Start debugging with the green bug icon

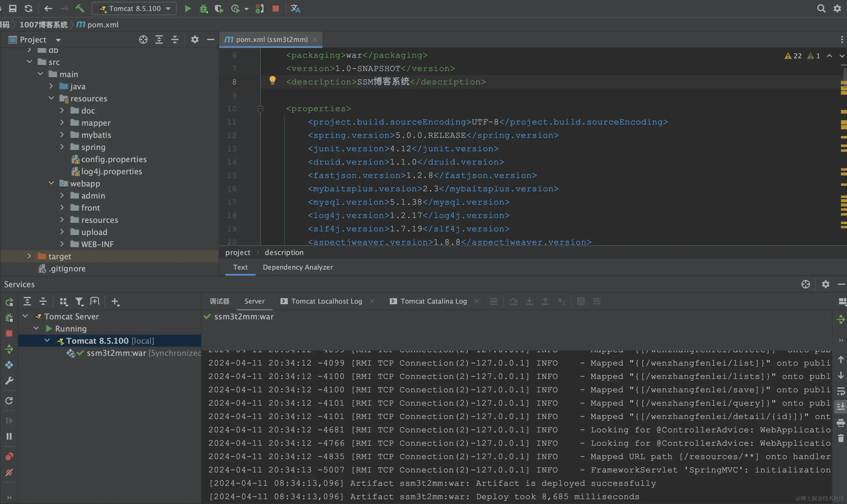click(x=203, y=9)
